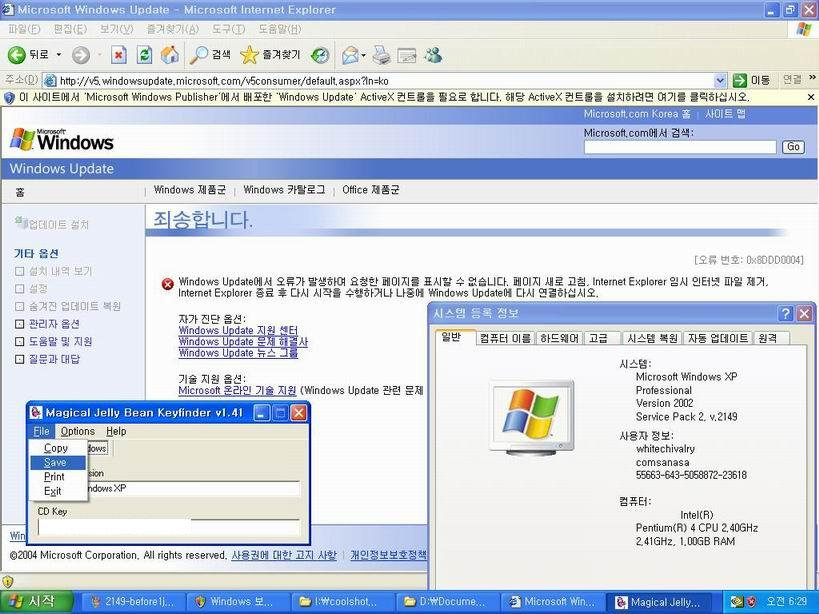Switch to the Computer Name tab

tap(505, 338)
